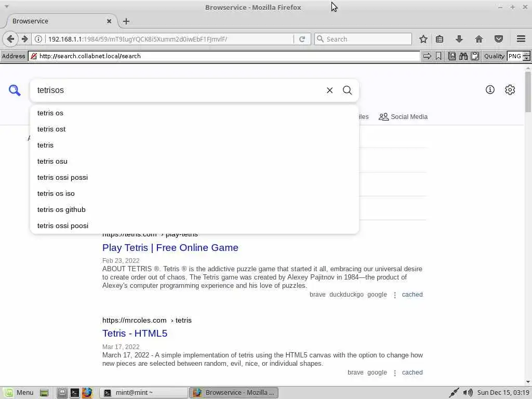The image size is (532, 399).
Task: Click the page vertical scrollbar thumb
Action: coord(528,91)
